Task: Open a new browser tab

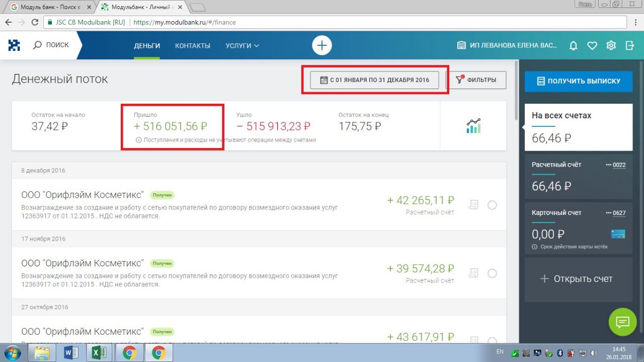Action: 198,7
